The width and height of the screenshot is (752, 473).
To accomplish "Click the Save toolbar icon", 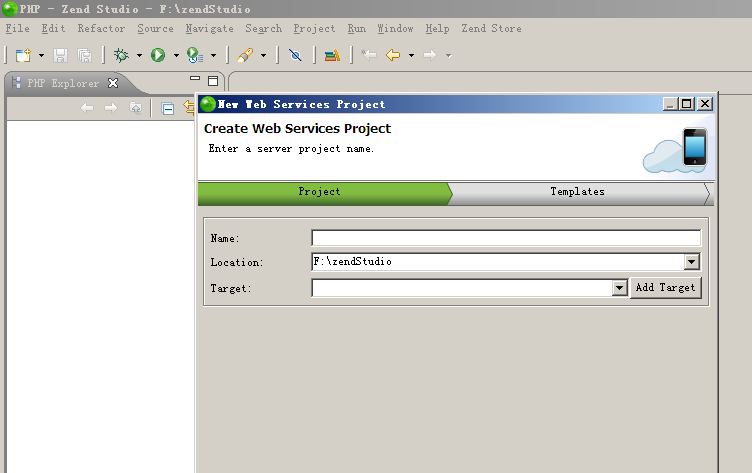I will pos(60,55).
